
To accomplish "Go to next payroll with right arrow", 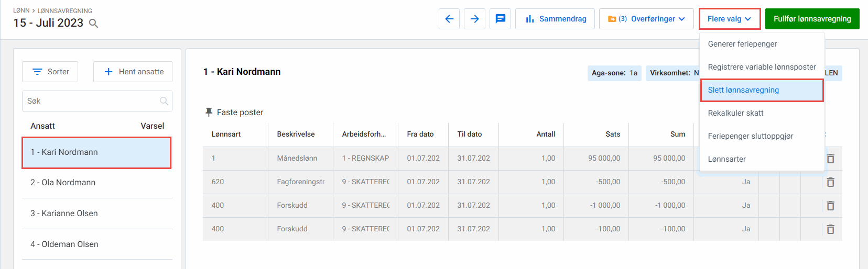I will 474,19.
